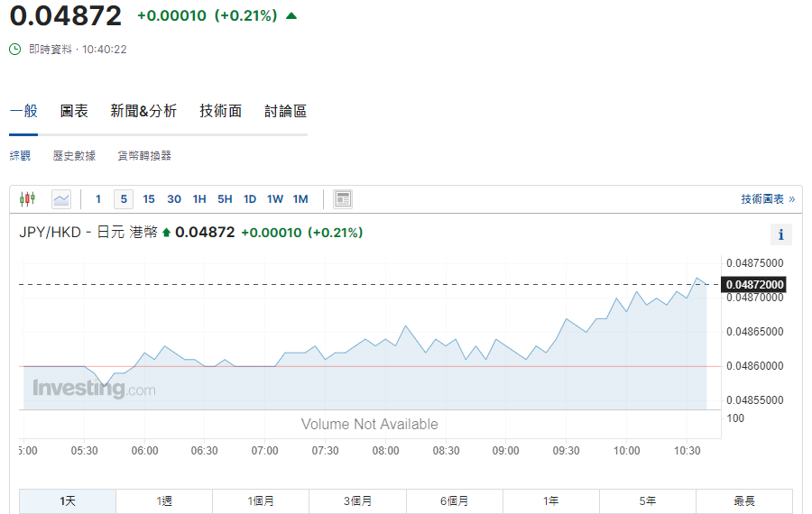Select the 1-minute interval
The height and width of the screenshot is (514, 812).
point(98,199)
